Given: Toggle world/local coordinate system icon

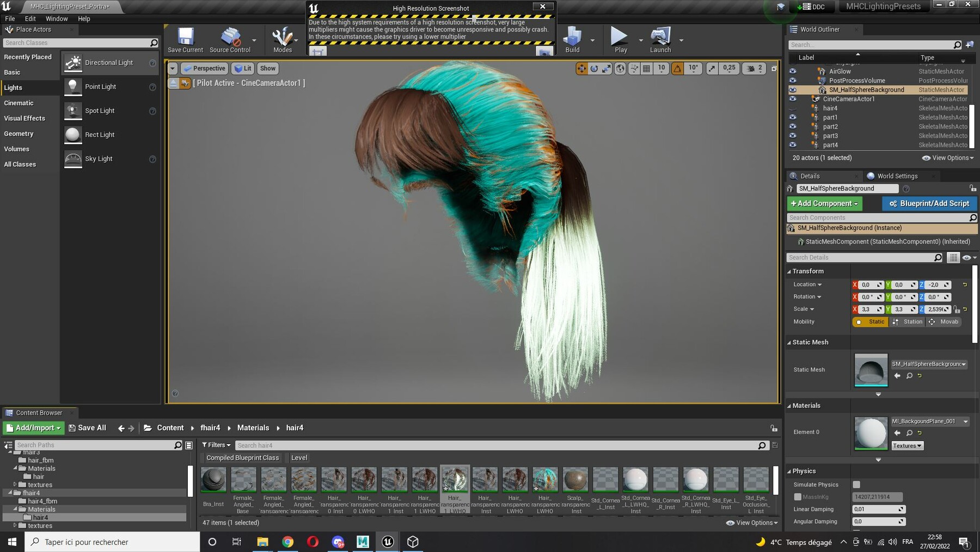Looking at the screenshot, I should coord(620,68).
